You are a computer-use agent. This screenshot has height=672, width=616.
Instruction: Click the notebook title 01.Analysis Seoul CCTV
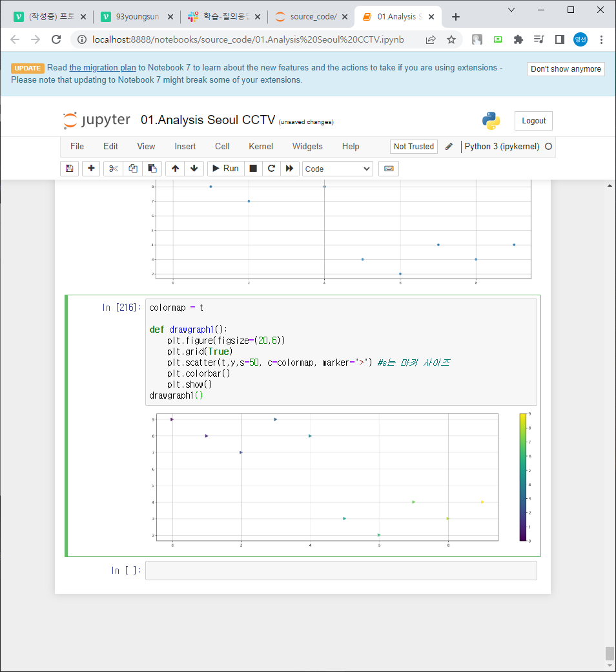click(x=208, y=120)
